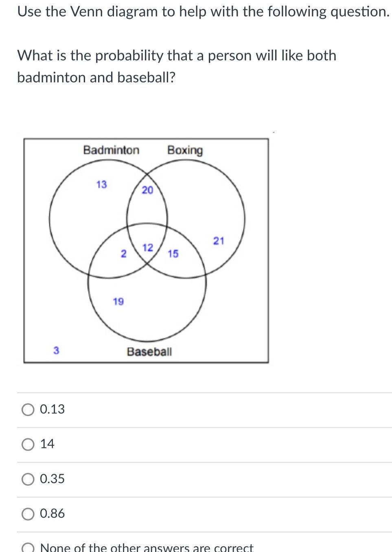Viewport: 392px width, 552px height.
Task: Click the number 13 in Badminton region
Action: (102, 184)
